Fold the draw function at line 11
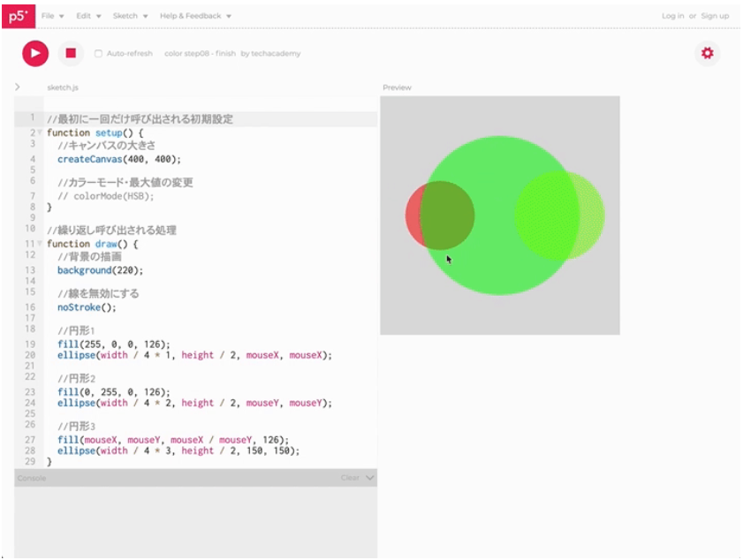 click(40, 244)
